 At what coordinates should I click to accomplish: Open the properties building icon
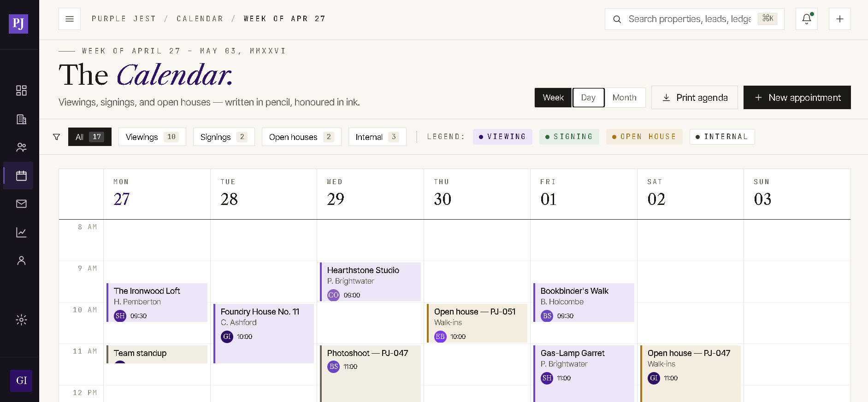[x=21, y=119]
